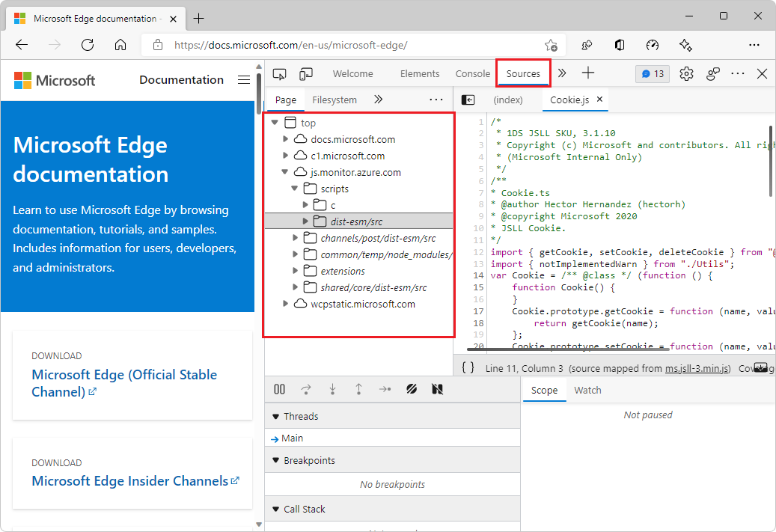
Task: Switch to the Console tab
Action: pos(472,73)
